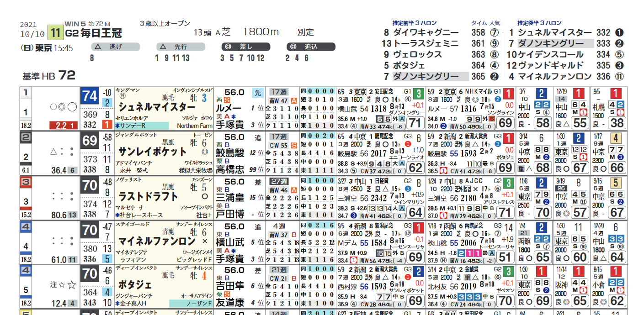This screenshot has width=644, height=315.
Task: Select the G2 毎日王冠 race title
Action: pyautogui.click(x=93, y=33)
